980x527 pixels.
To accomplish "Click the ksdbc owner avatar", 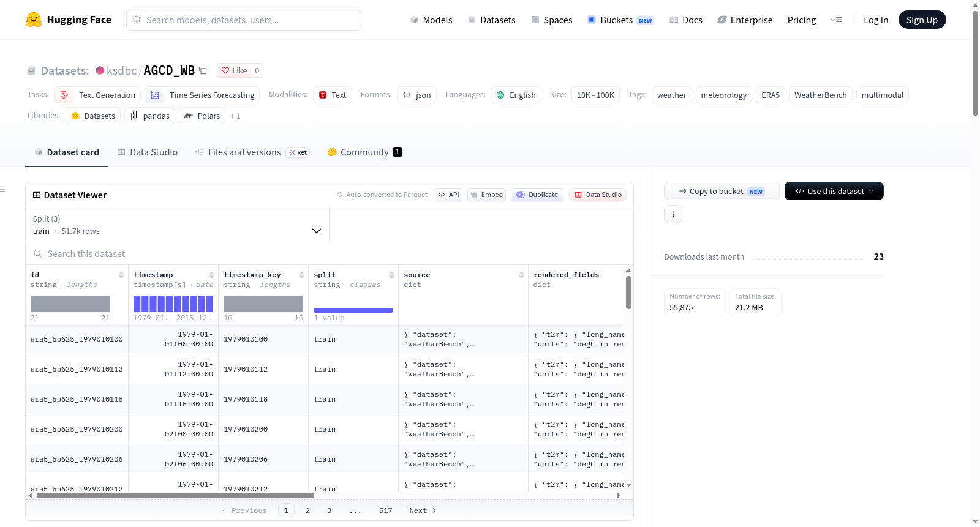I will pos(100,70).
